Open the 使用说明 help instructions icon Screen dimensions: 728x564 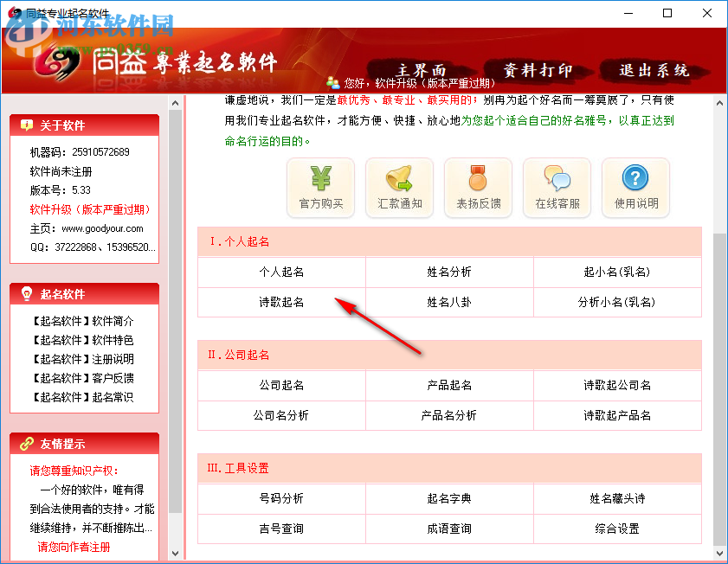(635, 187)
